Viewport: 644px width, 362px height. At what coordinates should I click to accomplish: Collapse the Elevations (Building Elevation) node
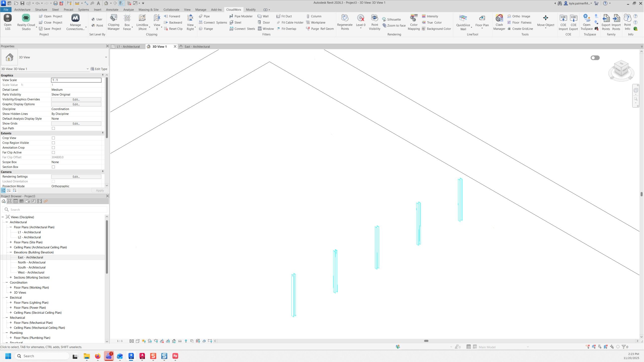[x=11, y=252]
